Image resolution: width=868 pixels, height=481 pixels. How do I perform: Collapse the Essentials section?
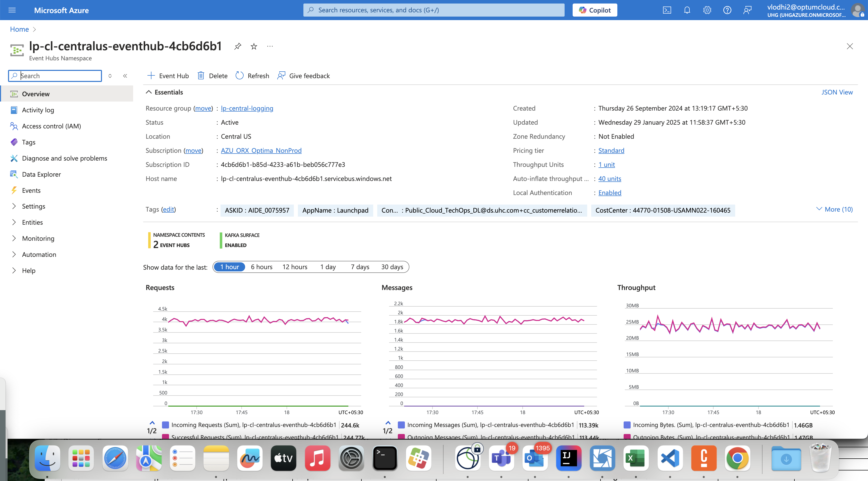pos(165,92)
